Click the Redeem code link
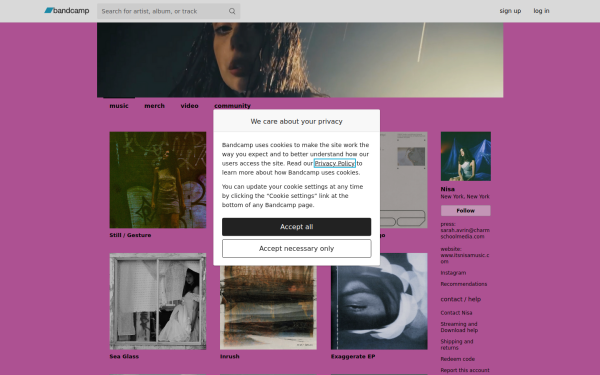 coord(458,359)
